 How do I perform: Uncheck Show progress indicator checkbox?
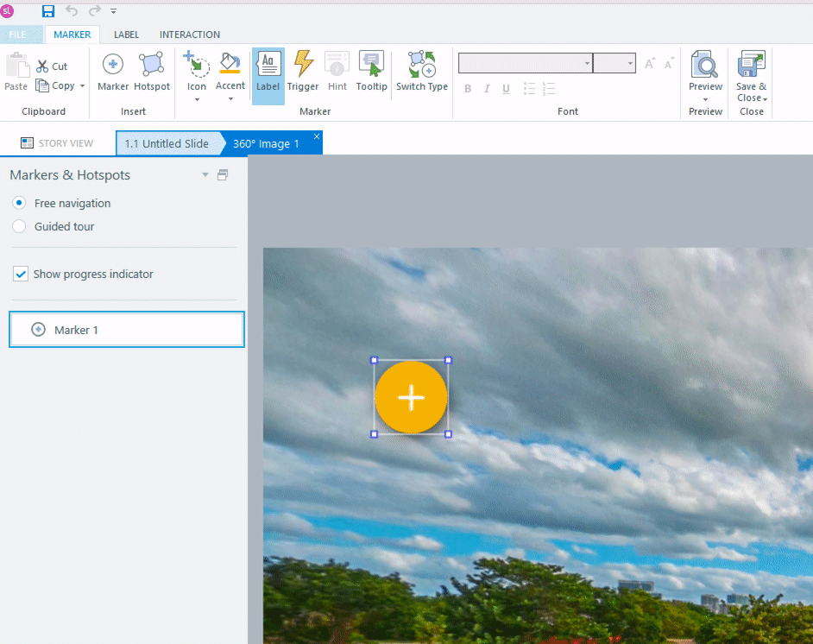[x=21, y=274]
